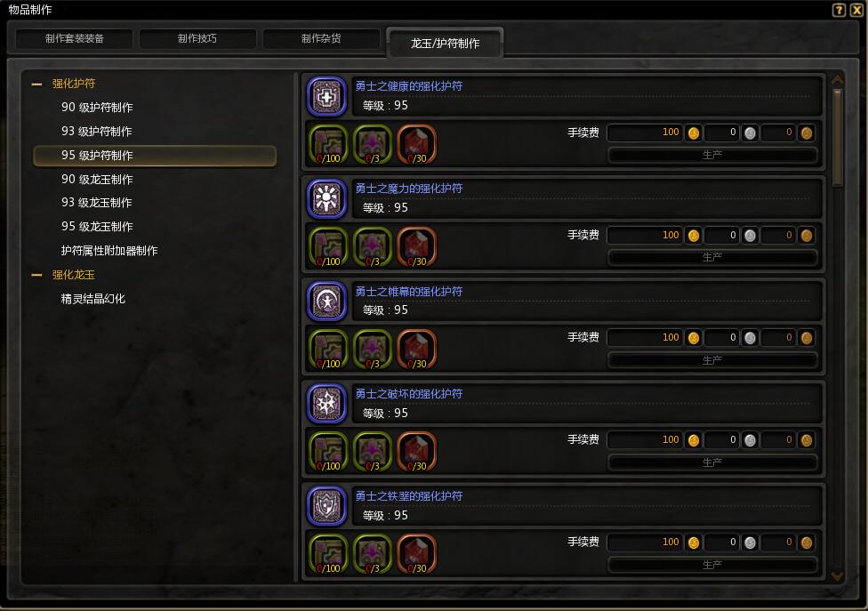The width and height of the screenshot is (868, 611).
Task: Select 勇士之魔力的强化护符 sun icon
Action: click(327, 199)
